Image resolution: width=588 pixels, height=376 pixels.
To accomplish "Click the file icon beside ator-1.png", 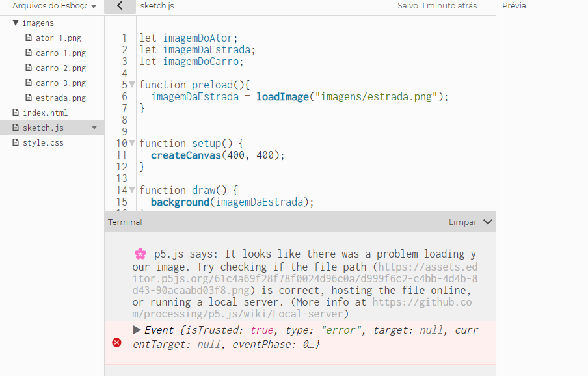I will (x=29, y=38).
